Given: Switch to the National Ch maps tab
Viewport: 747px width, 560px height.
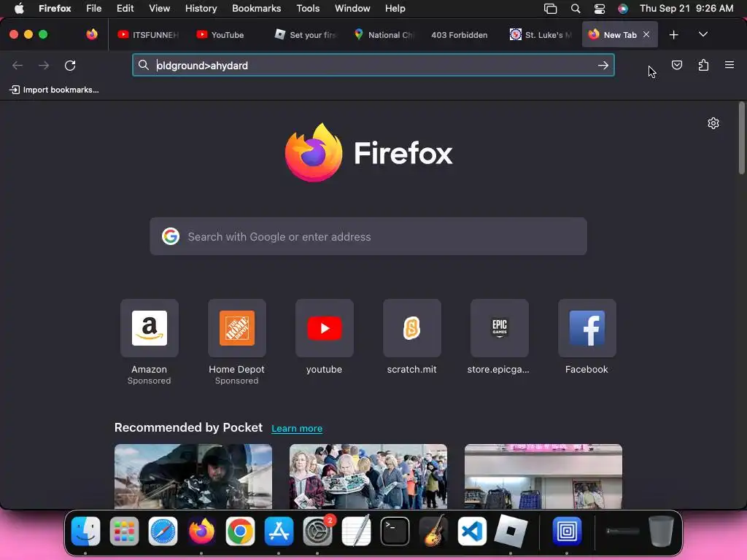Looking at the screenshot, I should tap(384, 35).
